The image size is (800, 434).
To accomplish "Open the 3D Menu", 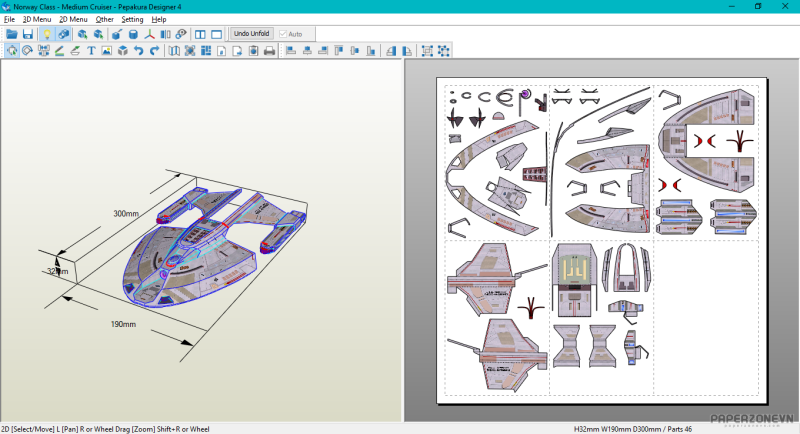I will (36, 19).
